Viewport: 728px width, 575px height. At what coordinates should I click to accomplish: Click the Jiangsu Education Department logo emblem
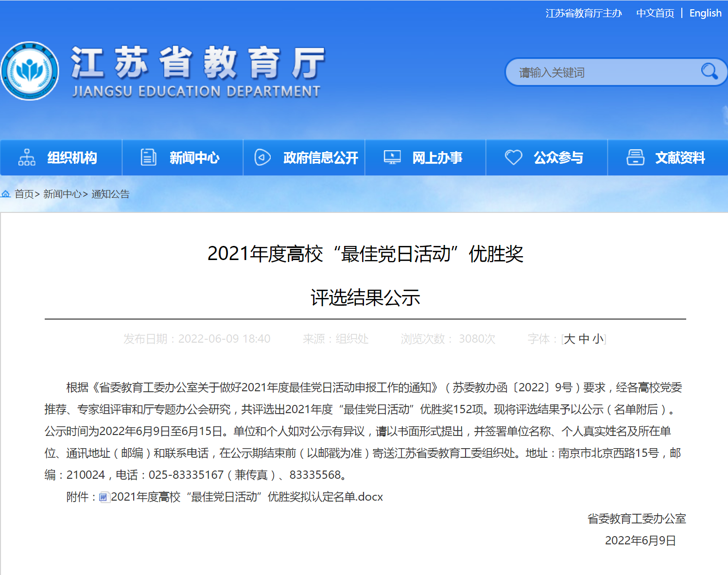pyautogui.click(x=30, y=71)
